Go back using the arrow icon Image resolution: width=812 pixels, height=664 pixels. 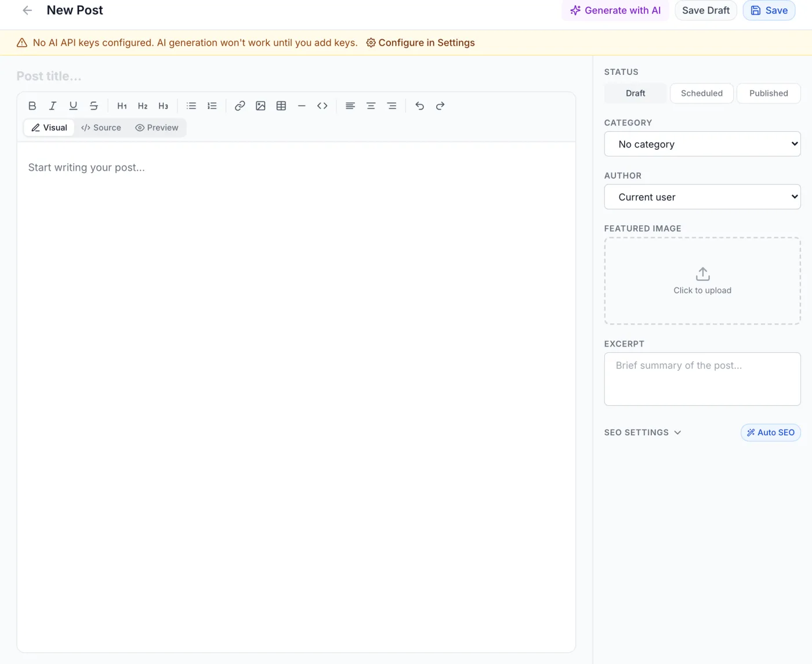pyautogui.click(x=27, y=10)
